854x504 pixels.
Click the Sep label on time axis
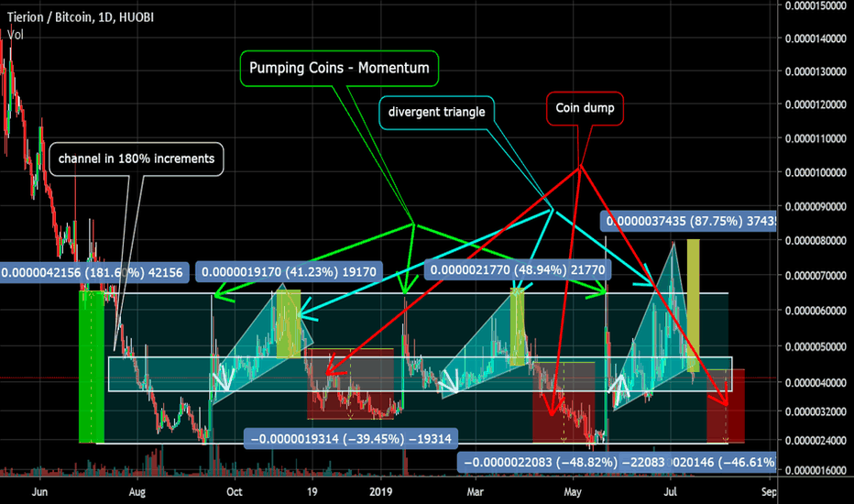click(769, 492)
